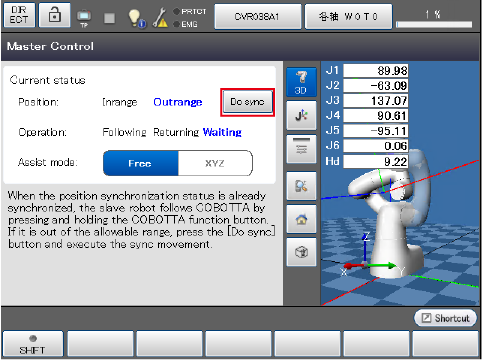Click the TP teach pendant icon
Viewport: 482px width, 360px height.
(x=84, y=17)
